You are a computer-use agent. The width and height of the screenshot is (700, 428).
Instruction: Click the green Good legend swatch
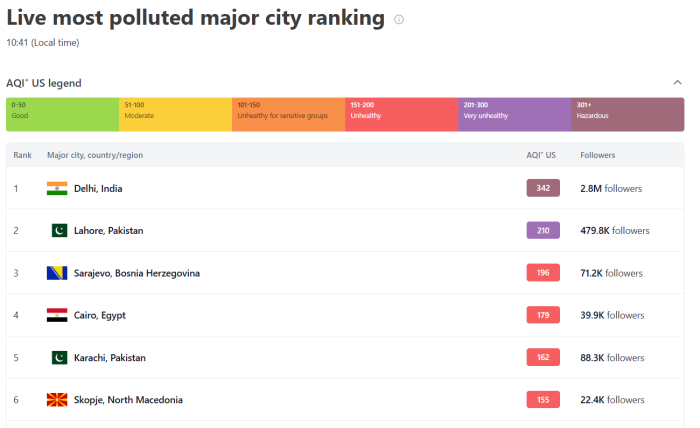[x=62, y=114]
